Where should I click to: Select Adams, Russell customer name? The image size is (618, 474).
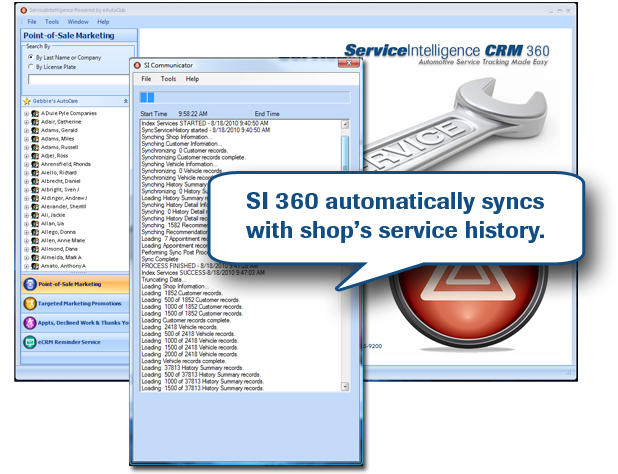(x=60, y=147)
